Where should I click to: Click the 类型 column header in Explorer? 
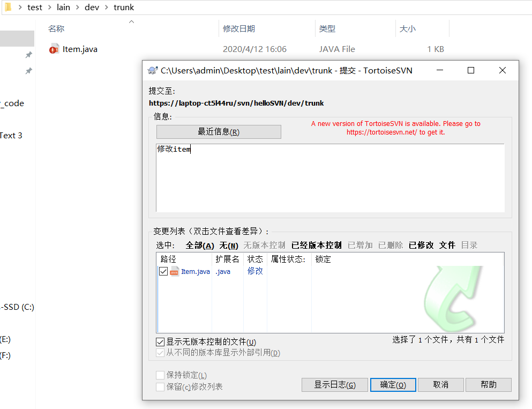(327, 29)
